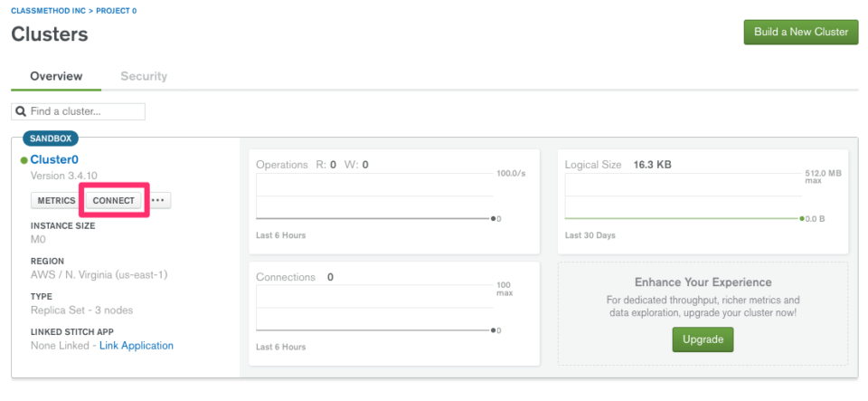Open the Logical Size chart panel
The height and width of the screenshot is (401, 868).
click(703, 199)
